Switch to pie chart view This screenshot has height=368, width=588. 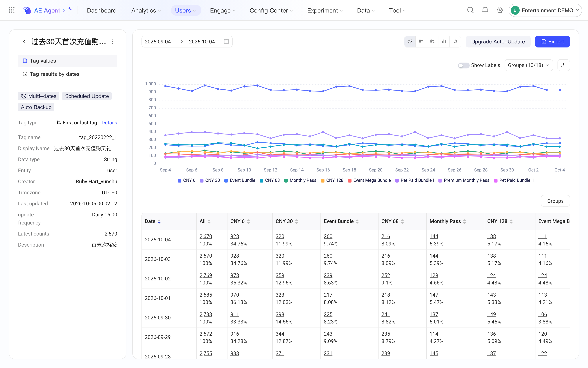pyautogui.click(x=455, y=42)
